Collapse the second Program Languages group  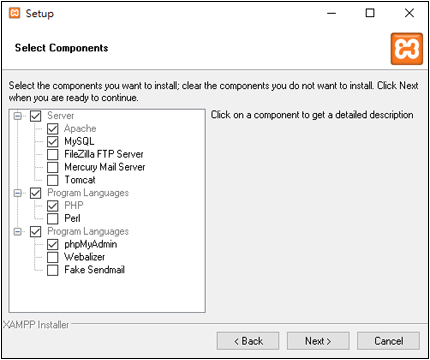(18, 232)
